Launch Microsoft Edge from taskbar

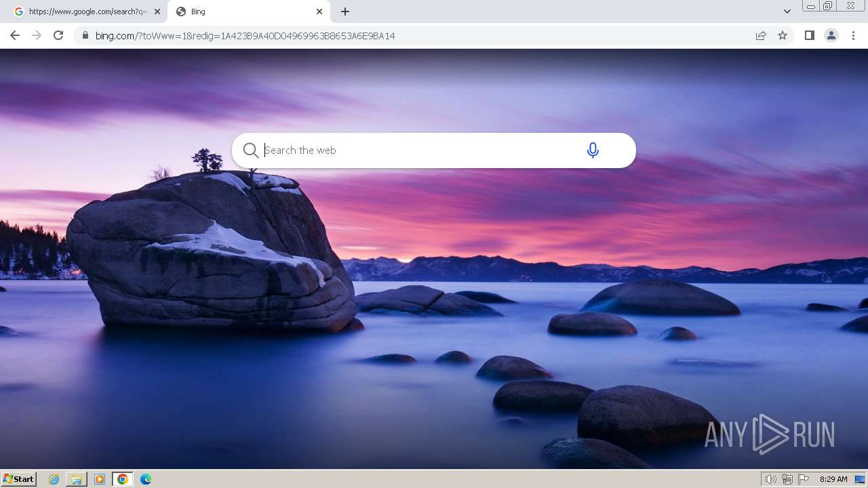(145, 479)
